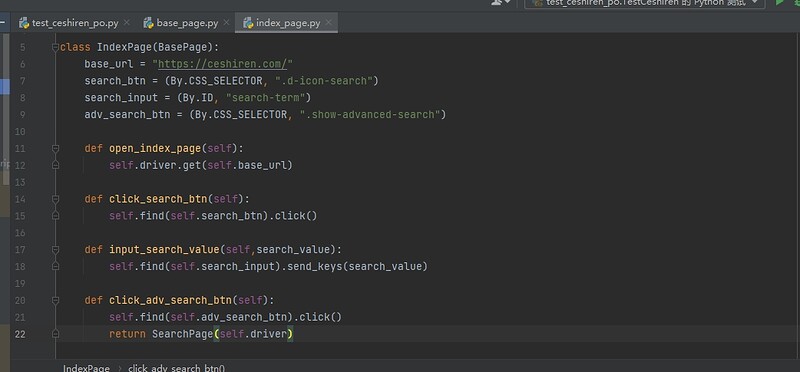
Task: Click fold end marker on line 15
Action: pyautogui.click(x=56, y=216)
